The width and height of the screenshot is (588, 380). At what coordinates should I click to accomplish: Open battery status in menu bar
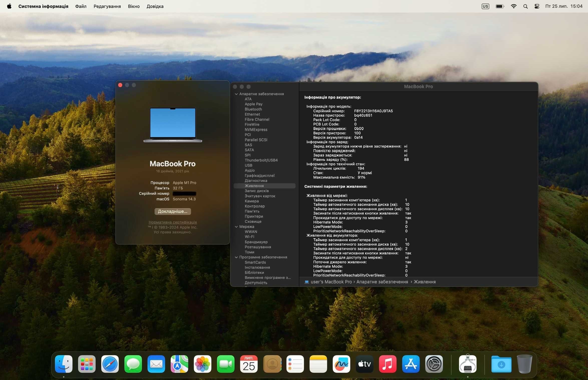tap(500, 6)
